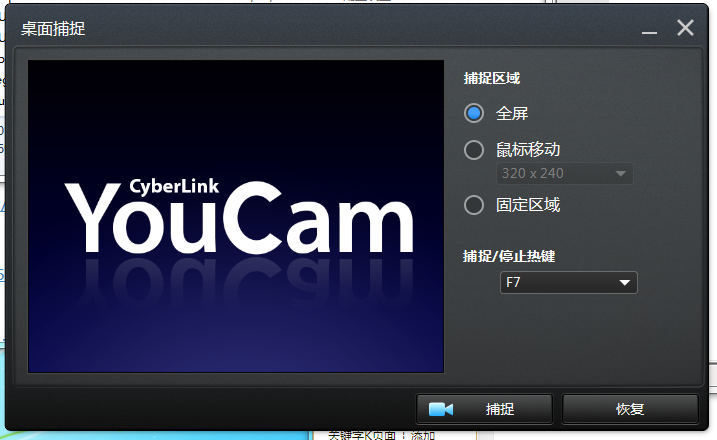
Task: Click the CyberLink logo text in the preview
Action: tap(174, 185)
